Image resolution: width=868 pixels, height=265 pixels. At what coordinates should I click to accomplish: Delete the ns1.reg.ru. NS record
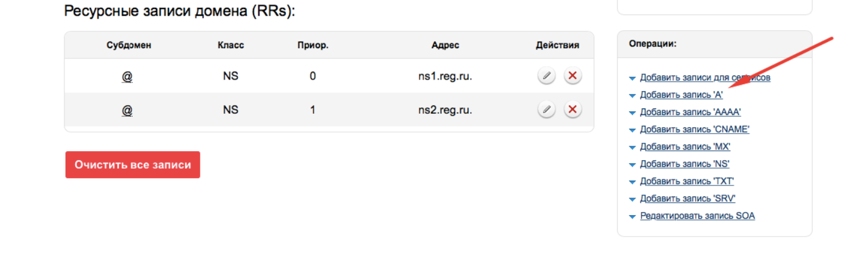coord(572,76)
